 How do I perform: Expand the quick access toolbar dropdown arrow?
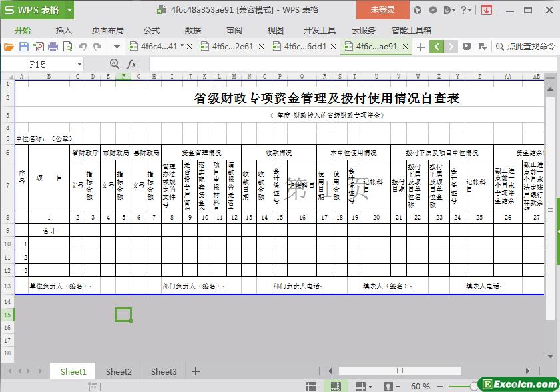[117, 47]
